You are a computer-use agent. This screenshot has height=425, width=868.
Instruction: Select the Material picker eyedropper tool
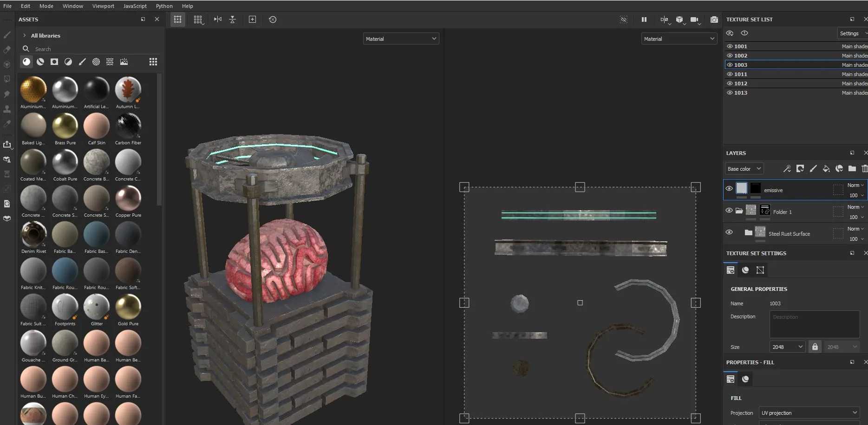click(7, 124)
